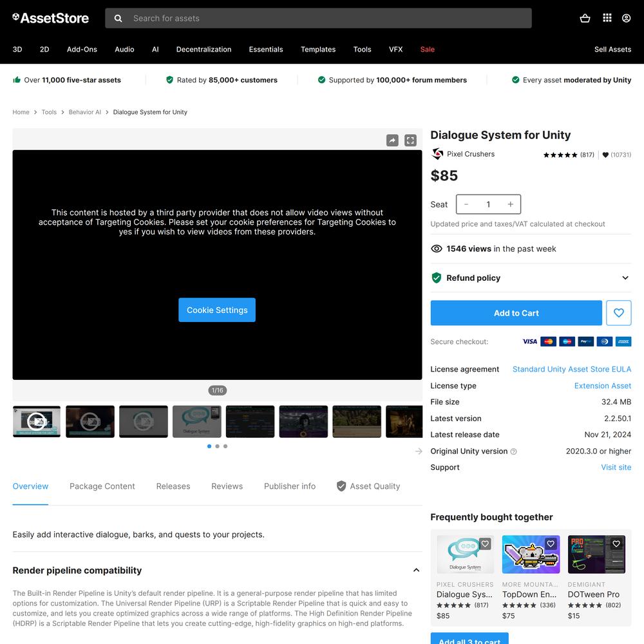This screenshot has height=644, width=644.
Task: Open the DOTween Pro product image
Action: pyautogui.click(x=596, y=554)
